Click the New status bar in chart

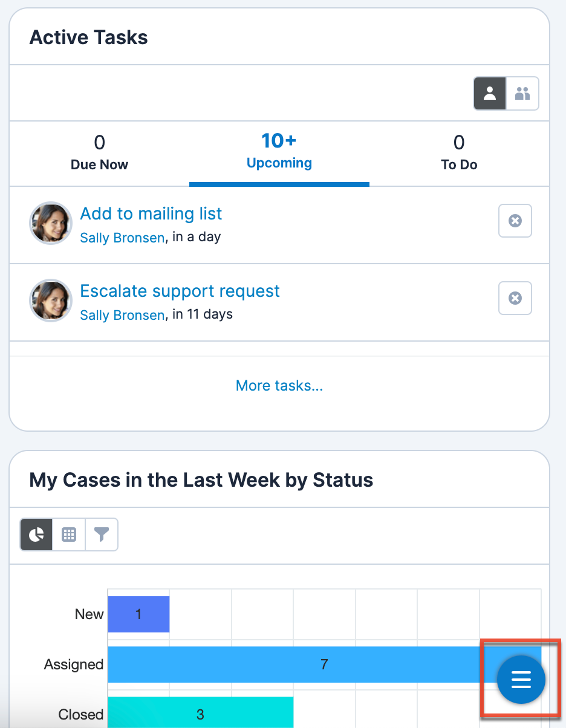coord(138,614)
